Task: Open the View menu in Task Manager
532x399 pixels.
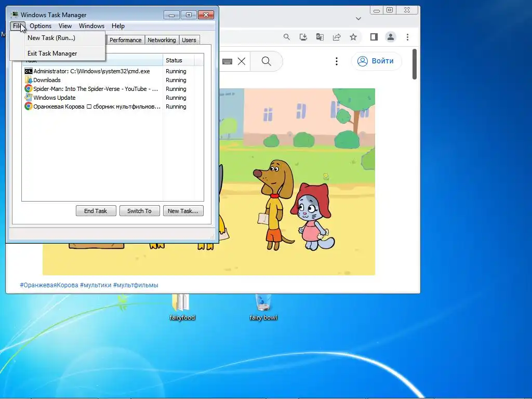Action: point(65,26)
